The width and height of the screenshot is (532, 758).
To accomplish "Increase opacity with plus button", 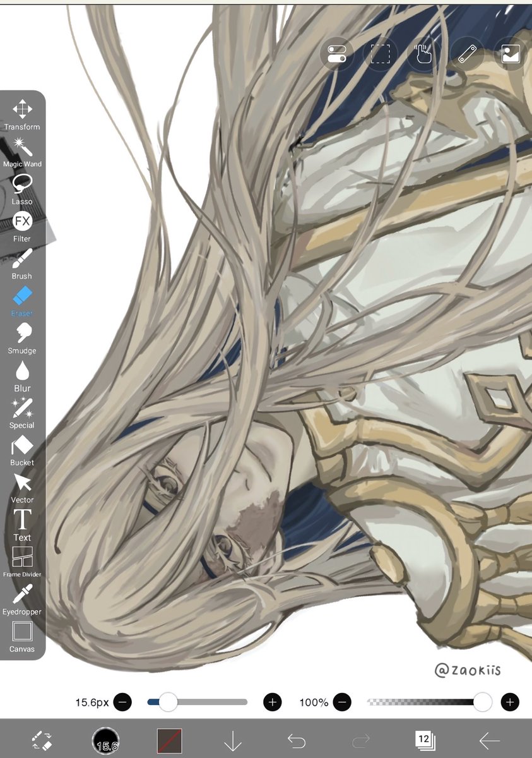I will (510, 702).
